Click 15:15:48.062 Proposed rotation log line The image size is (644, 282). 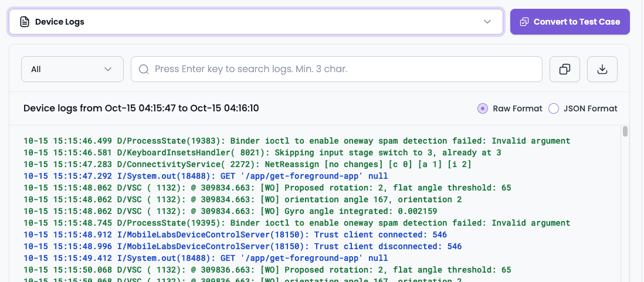tap(267, 188)
